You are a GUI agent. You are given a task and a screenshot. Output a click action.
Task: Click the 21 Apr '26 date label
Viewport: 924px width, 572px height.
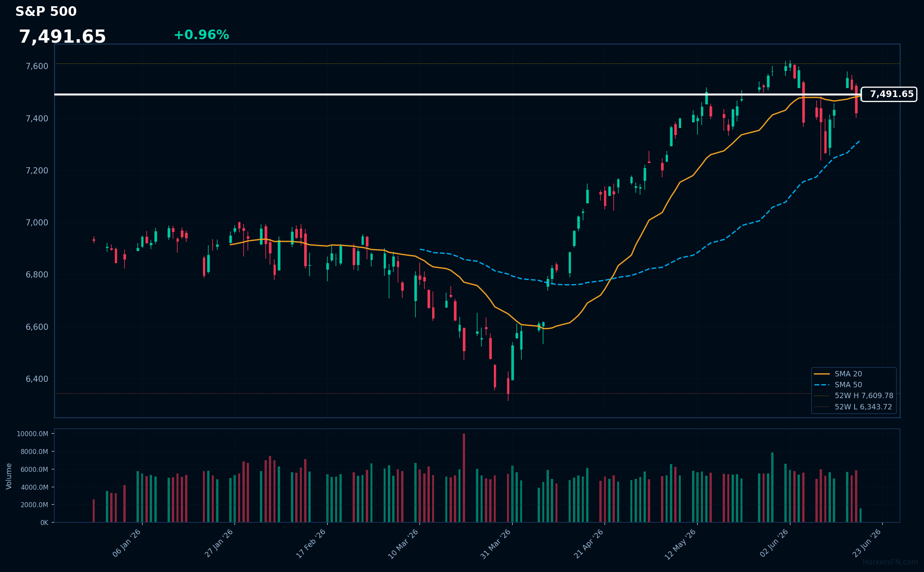coord(589,543)
